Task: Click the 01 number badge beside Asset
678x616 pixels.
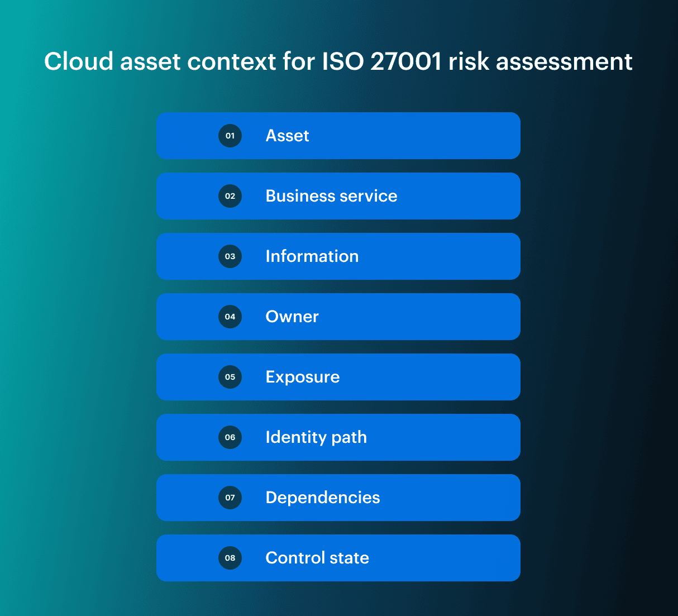Action: click(230, 136)
